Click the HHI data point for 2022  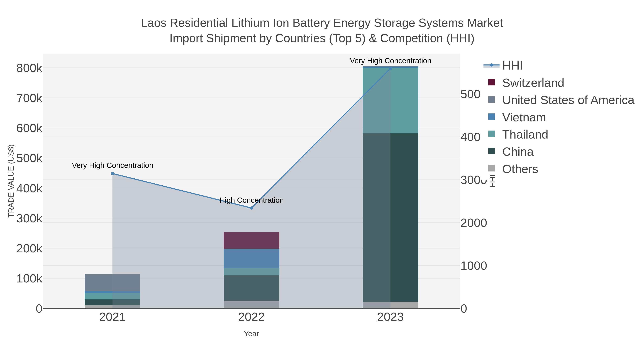(252, 208)
